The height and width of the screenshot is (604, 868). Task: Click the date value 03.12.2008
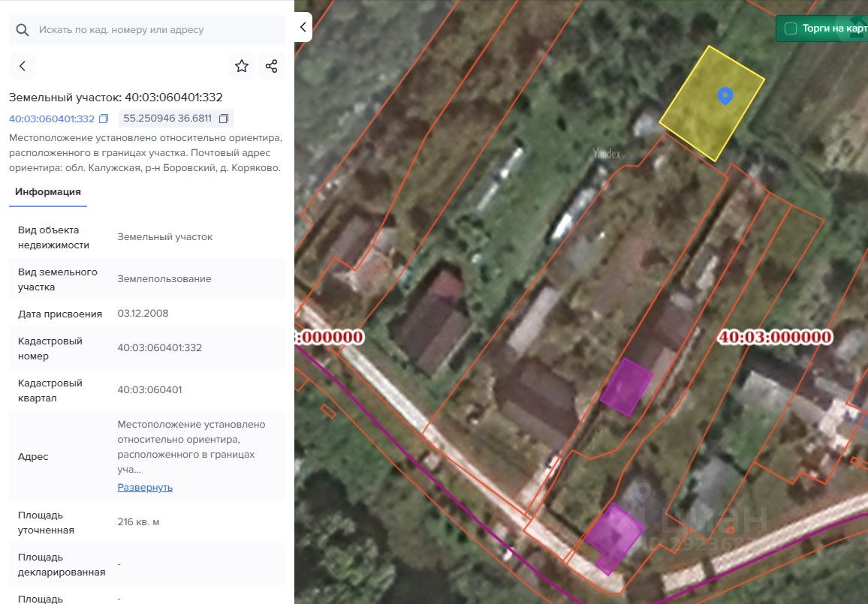point(143,314)
